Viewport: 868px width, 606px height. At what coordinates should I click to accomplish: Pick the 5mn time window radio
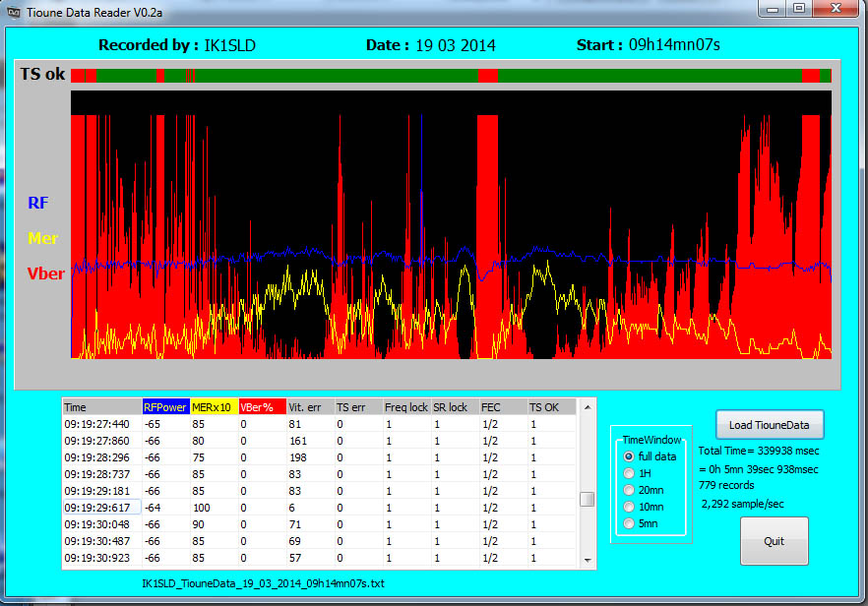click(x=629, y=523)
